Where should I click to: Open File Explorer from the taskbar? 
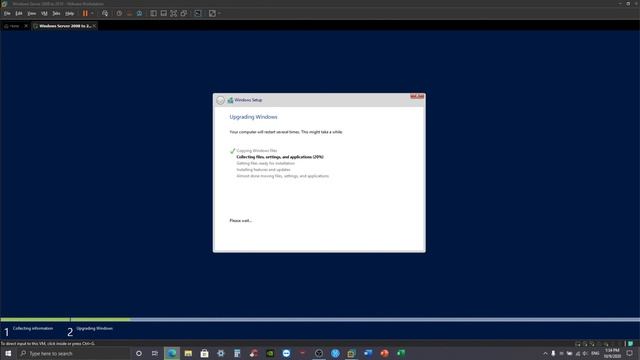point(188,353)
